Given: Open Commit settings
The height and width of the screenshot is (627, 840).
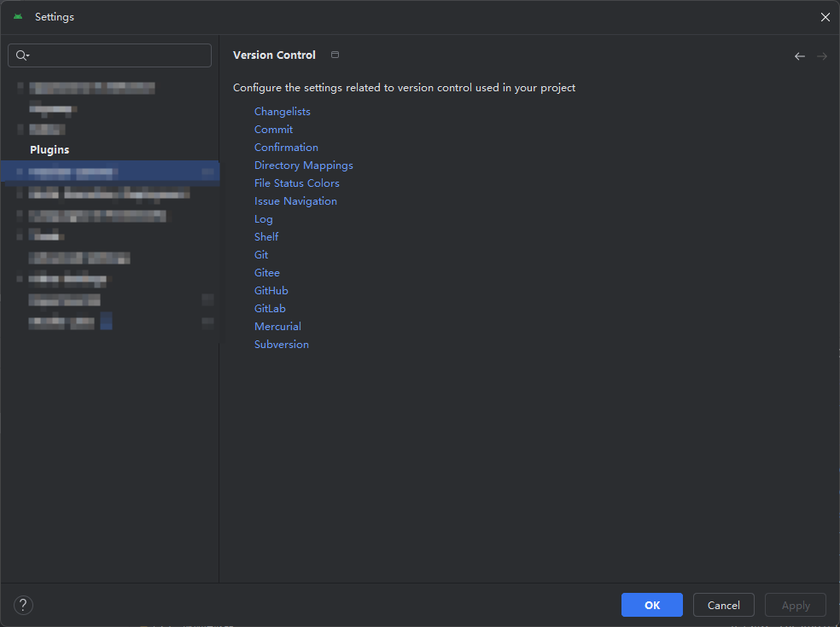Looking at the screenshot, I should tap(273, 129).
